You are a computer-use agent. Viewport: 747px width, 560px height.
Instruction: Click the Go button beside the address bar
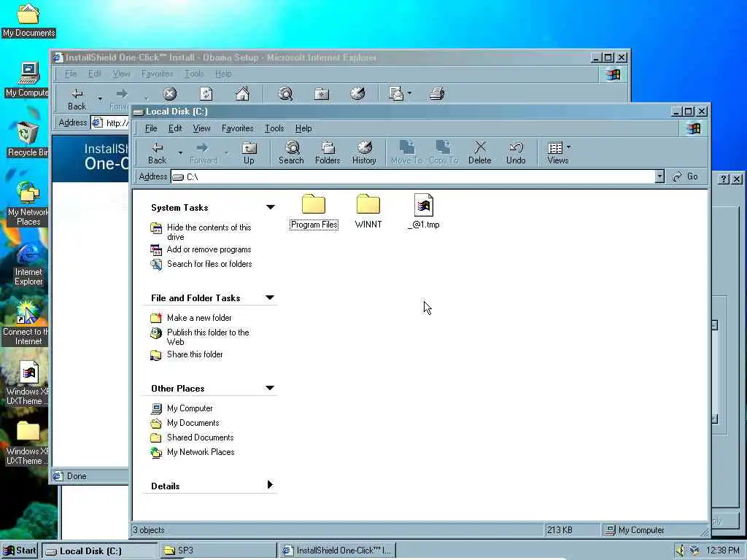(x=686, y=176)
